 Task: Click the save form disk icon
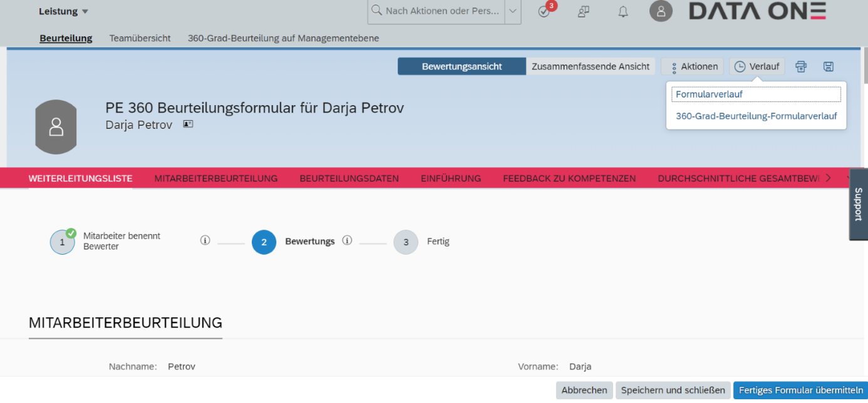point(829,66)
